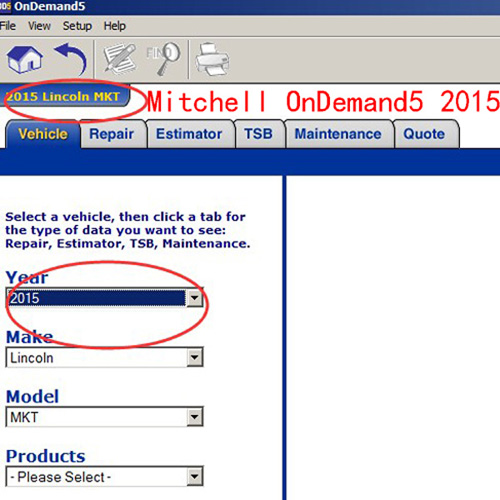Open the View menu
This screenshot has height=500, width=500.
39,26
